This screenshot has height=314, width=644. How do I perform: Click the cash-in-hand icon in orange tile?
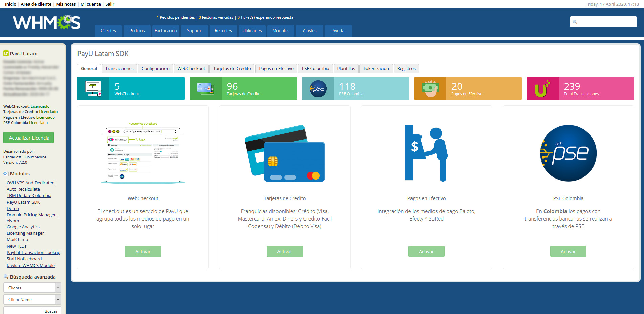click(430, 88)
